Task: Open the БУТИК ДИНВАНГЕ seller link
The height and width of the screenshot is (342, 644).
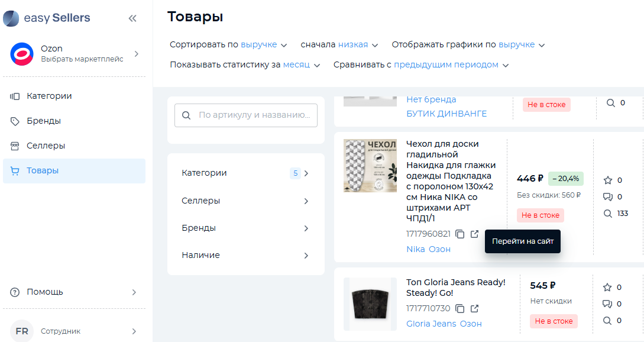Action: [446, 114]
